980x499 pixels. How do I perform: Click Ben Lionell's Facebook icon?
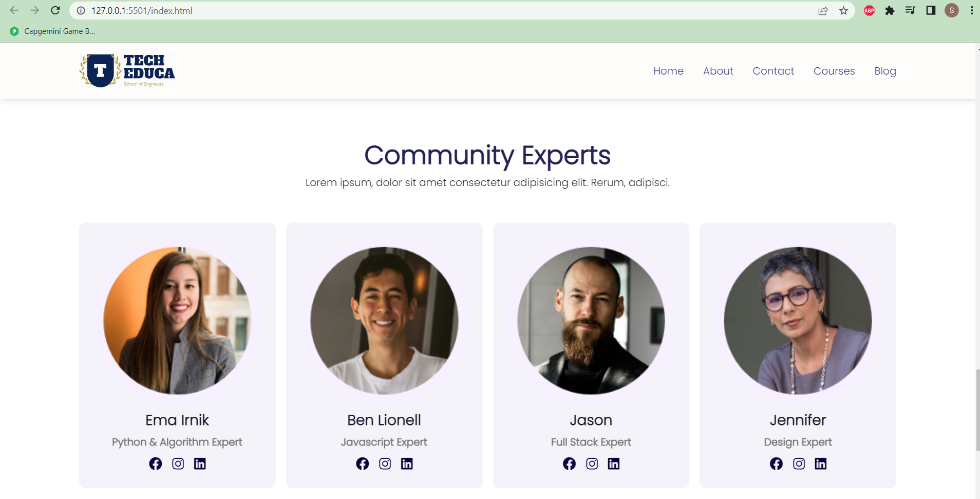pos(362,463)
